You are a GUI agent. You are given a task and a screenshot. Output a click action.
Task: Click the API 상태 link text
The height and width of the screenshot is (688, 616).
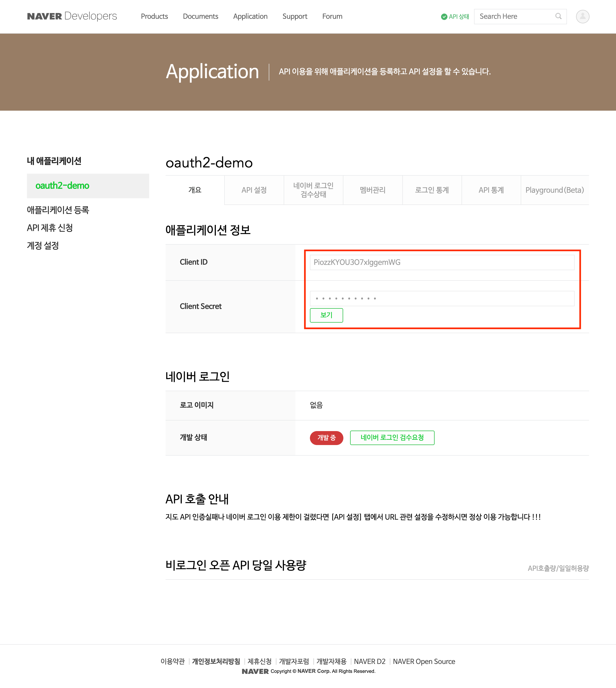pyautogui.click(x=459, y=17)
